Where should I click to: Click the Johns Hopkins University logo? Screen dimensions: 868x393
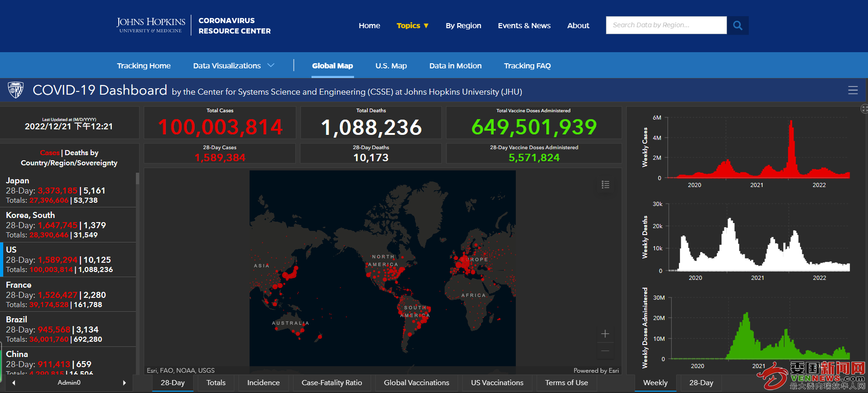click(x=151, y=25)
